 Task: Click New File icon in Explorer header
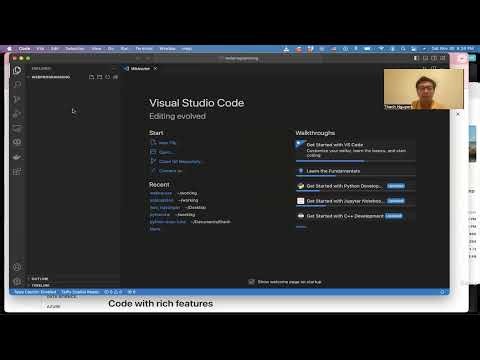coord(91,77)
